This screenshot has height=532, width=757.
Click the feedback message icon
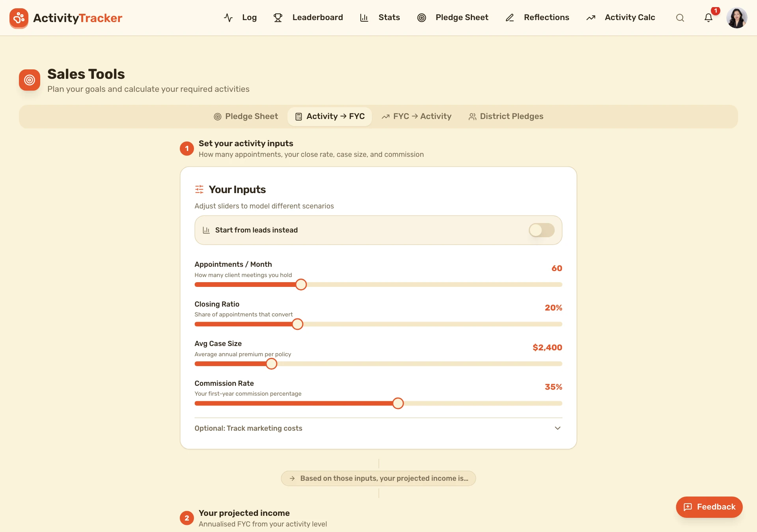click(x=688, y=507)
